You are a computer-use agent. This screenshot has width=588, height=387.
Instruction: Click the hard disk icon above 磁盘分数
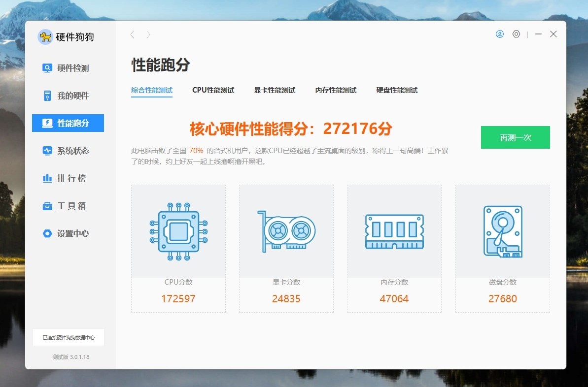[502, 231]
